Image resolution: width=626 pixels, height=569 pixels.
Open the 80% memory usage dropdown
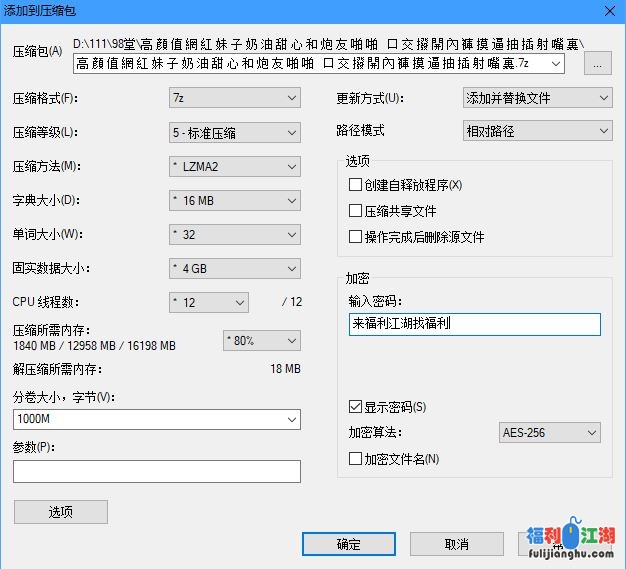click(x=261, y=340)
